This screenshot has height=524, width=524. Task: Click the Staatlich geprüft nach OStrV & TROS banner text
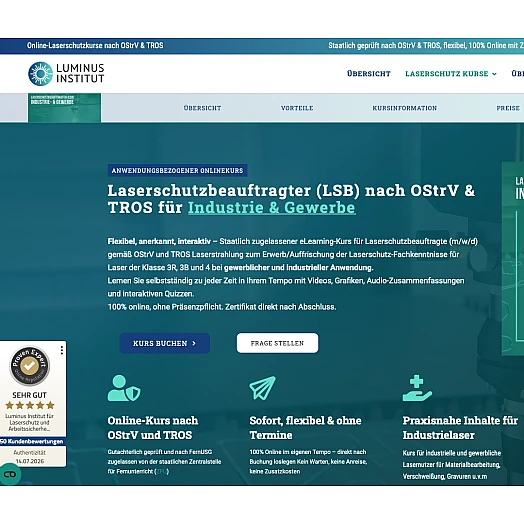(426, 45)
